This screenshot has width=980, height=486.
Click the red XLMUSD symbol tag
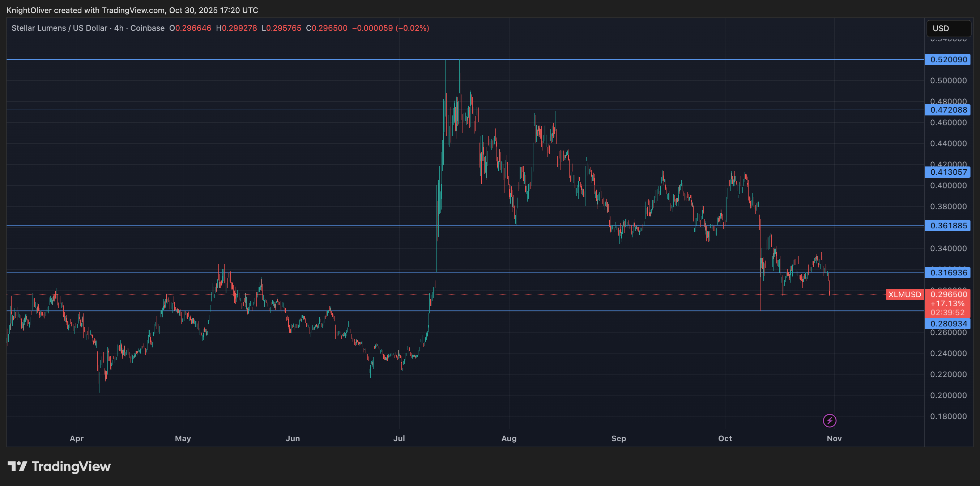point(904,294)
